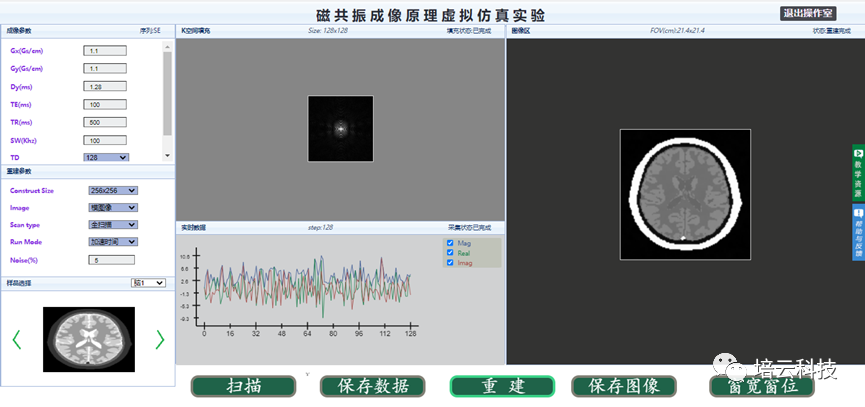Uncheck the Mag signal checkbox
This screenshot has height=407, width=865.
coord(451,243)
